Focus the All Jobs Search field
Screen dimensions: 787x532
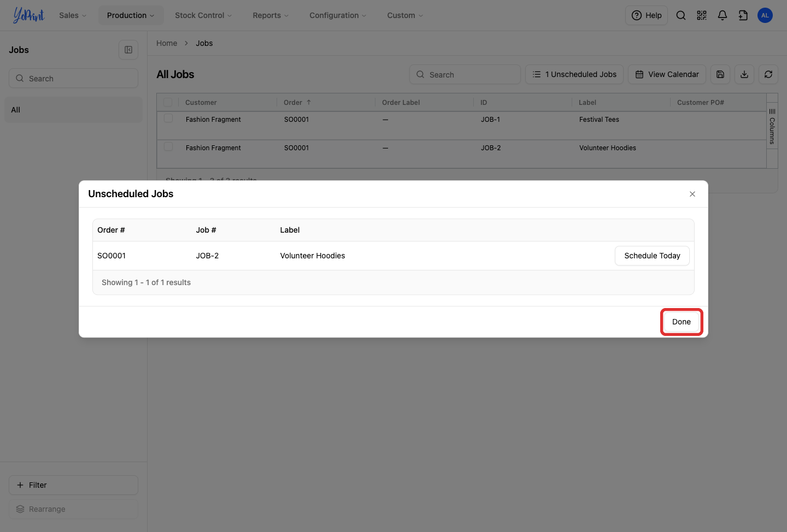pos(465,74)
